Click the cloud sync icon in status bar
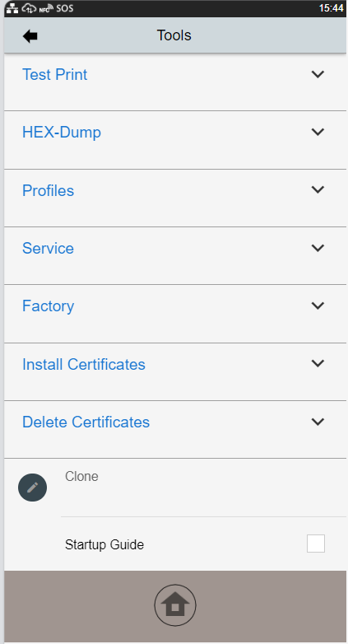The width and height of the screenshot is (348, 644). (x=29, y=7)
